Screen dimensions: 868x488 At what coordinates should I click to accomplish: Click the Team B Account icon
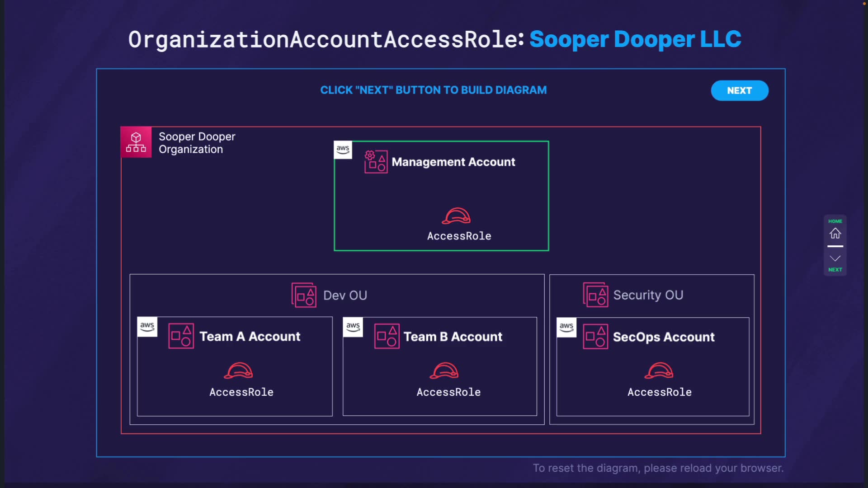[387, 336]
